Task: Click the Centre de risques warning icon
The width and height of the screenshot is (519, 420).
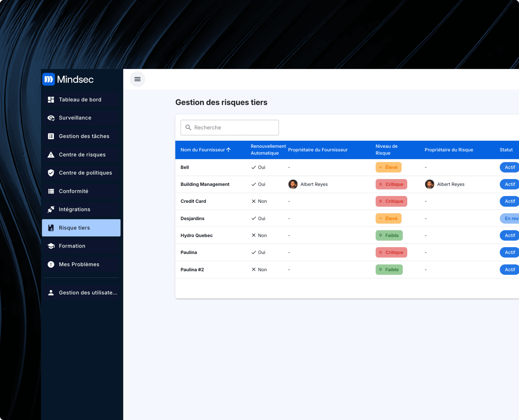Action: tap(51, 155)
